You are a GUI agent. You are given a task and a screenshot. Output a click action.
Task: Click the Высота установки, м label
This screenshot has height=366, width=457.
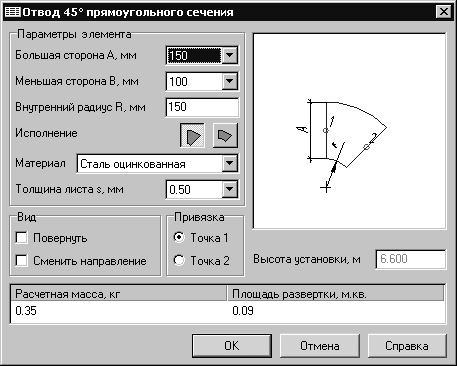[307, 259]
